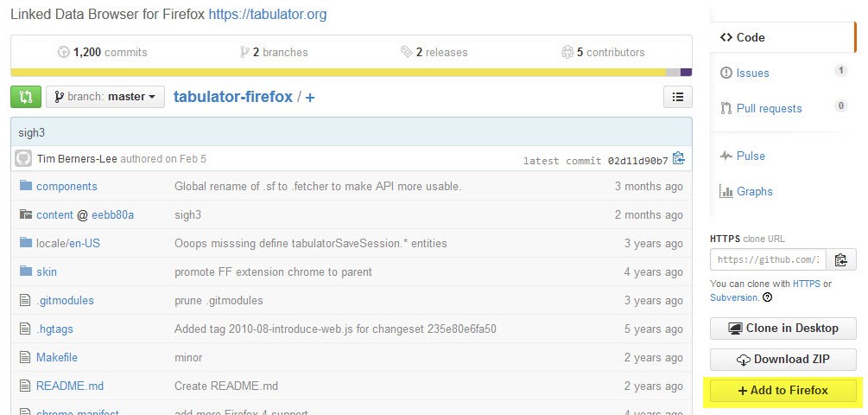Click the green compare and review button

click(25, 97)
